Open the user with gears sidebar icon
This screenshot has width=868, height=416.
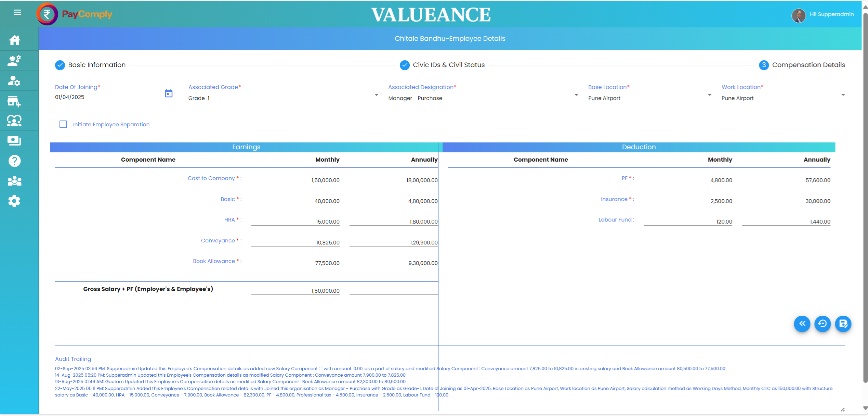pyautogui.click(x=14, y=61)
